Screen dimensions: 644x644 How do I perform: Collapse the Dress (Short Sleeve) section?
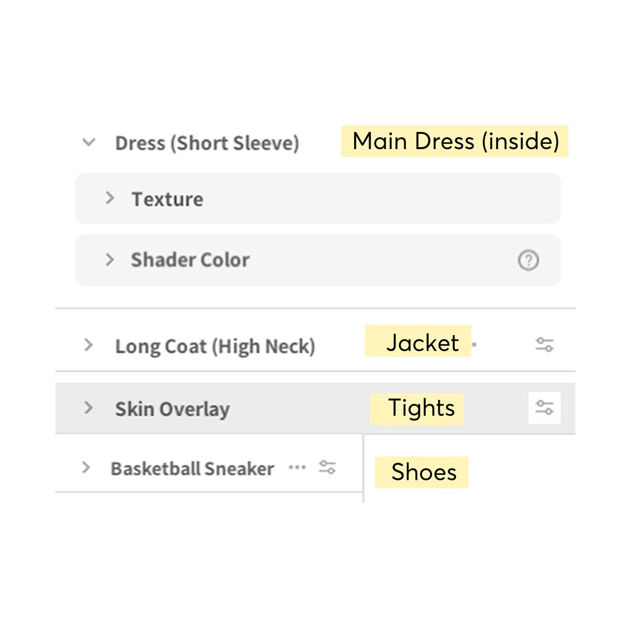(89, 142)
